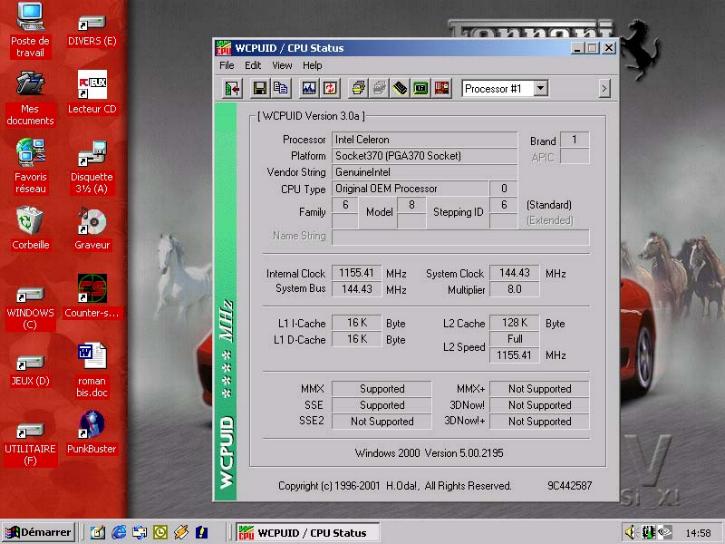Click WCPUID / CPU Status taskbar button
The height and width of the screenshot is (544, 725).
point(308,533)
